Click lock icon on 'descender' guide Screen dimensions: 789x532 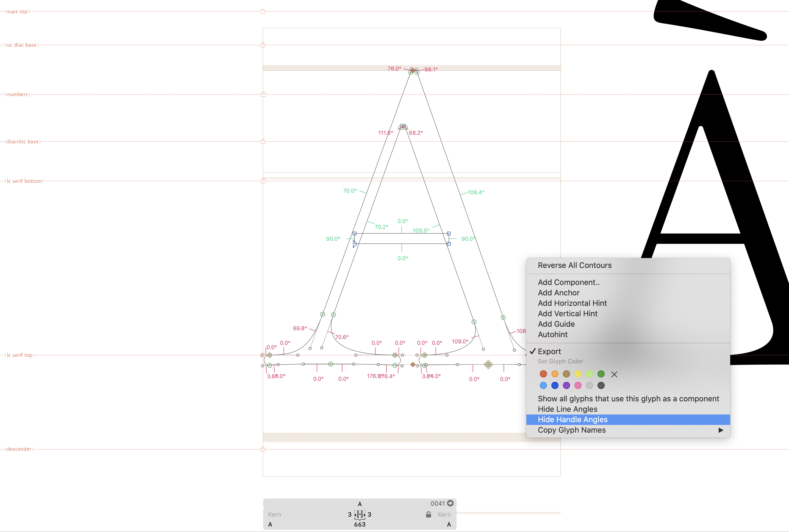(x=263, y=449)
